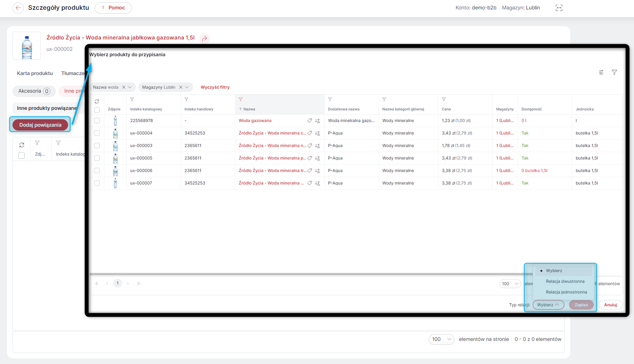Check the row with index 225568978

(x=97, y=120)
